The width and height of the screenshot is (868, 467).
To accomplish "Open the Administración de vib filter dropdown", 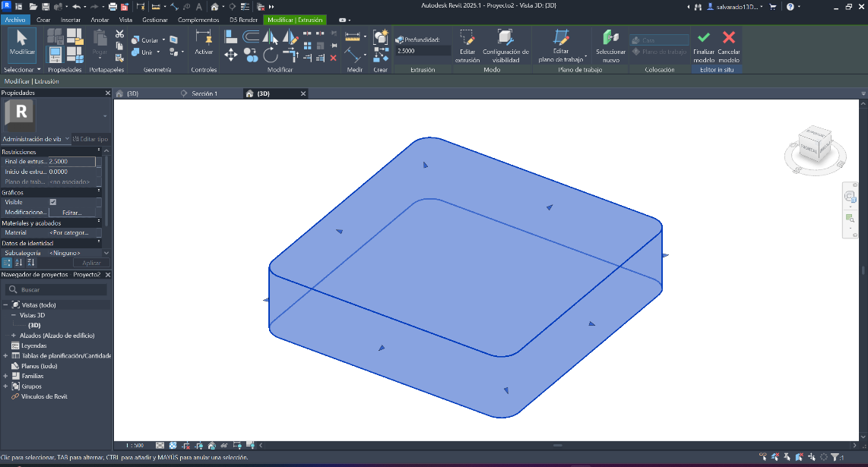I will [67, 139].
